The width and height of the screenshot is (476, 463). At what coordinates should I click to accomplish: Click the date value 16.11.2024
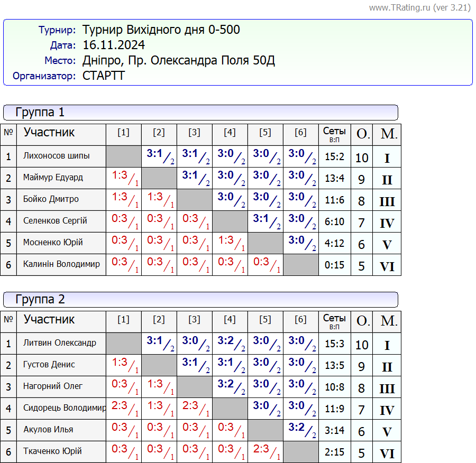114,45
